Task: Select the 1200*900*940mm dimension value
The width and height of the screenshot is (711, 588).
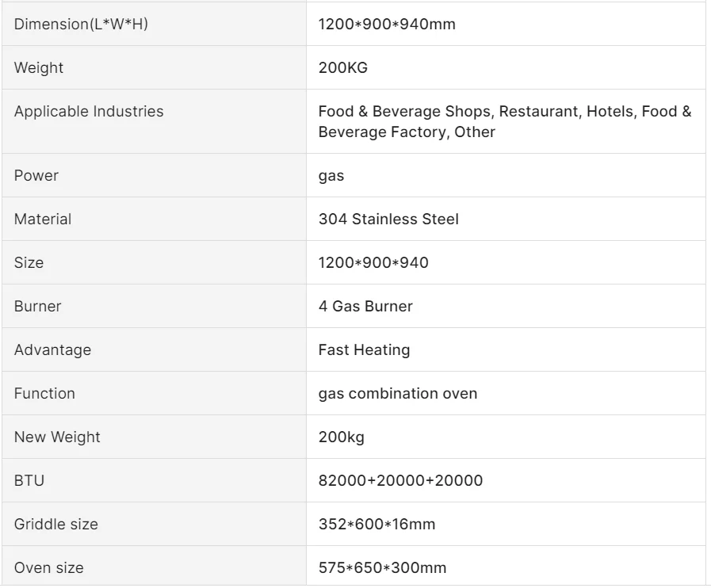Action: pyautogui.click(x=387, y=24)
